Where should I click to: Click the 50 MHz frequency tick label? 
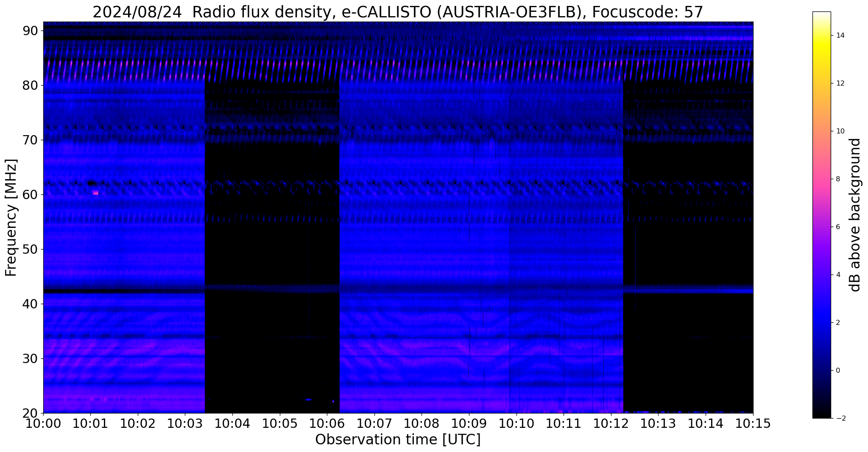pyautogui.click(x=31, y=249)
